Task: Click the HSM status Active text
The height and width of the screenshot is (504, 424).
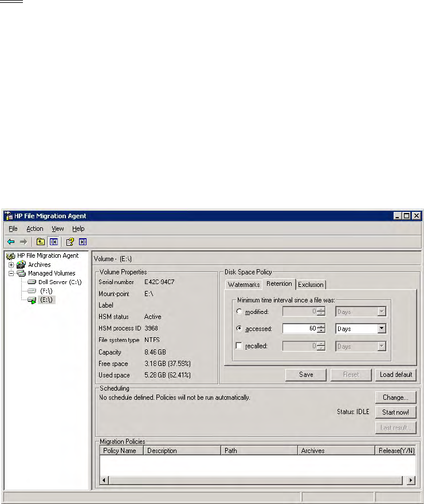Action: pos(152,317)
